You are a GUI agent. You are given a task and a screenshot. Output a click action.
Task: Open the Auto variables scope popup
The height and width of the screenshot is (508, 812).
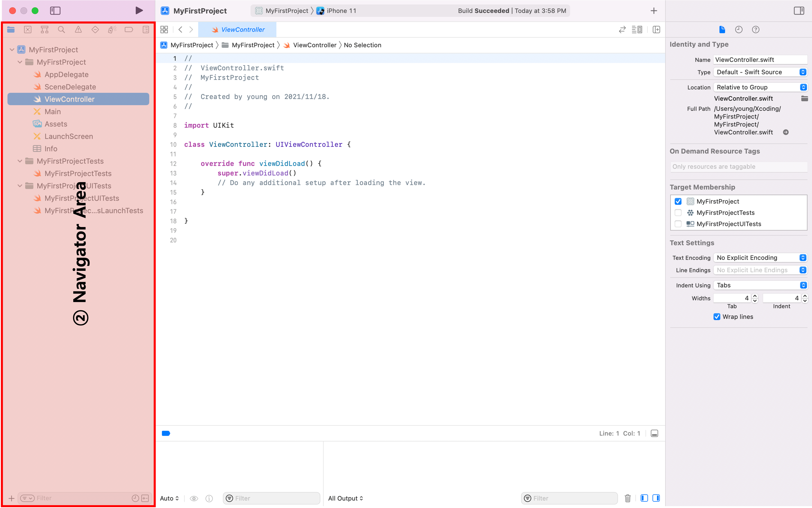tap(169, 498)
